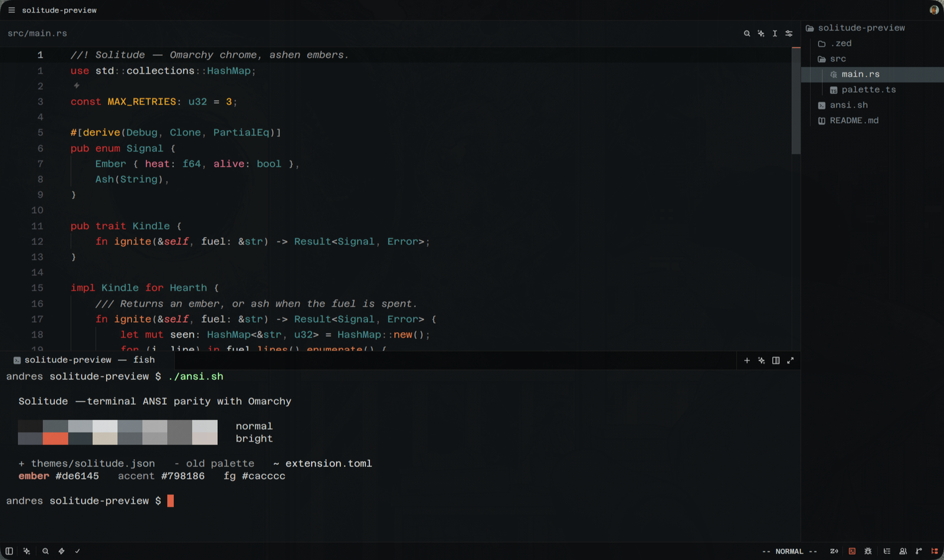This screenshot has width=944, height=560.
Task: Add a new terminal with plus icon
Action: 747,361
